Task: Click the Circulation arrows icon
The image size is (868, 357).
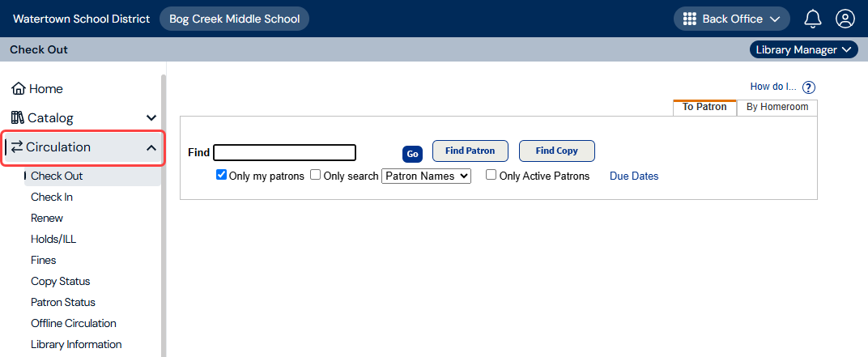Action: [x=17, y=147]
